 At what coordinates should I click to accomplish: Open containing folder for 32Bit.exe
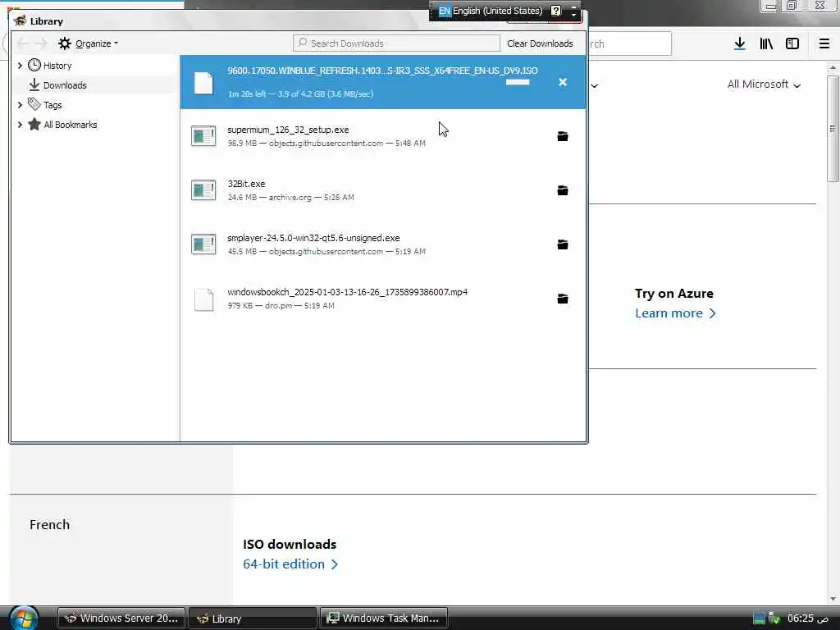563,190
